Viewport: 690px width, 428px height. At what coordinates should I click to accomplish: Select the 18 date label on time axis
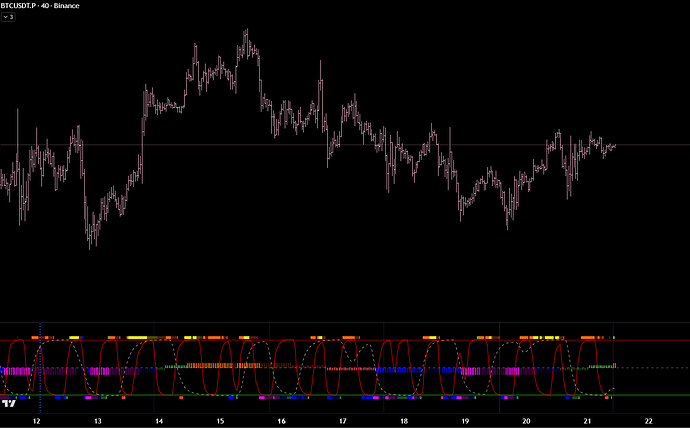[x=403, y=421]
